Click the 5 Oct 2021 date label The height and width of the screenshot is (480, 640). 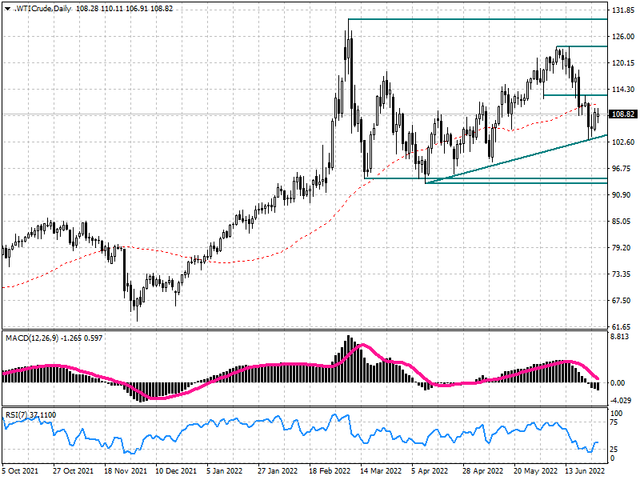click(21, 469)
